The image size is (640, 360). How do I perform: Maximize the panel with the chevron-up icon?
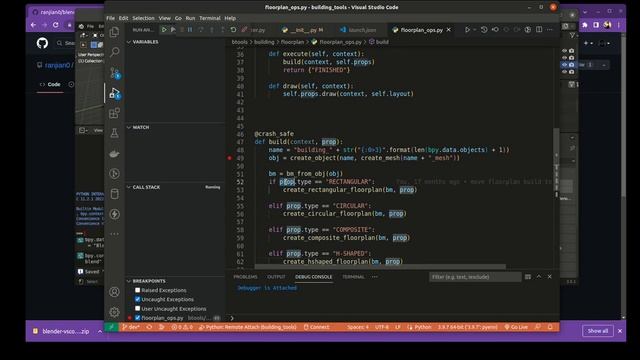click(x=539, y=277)
